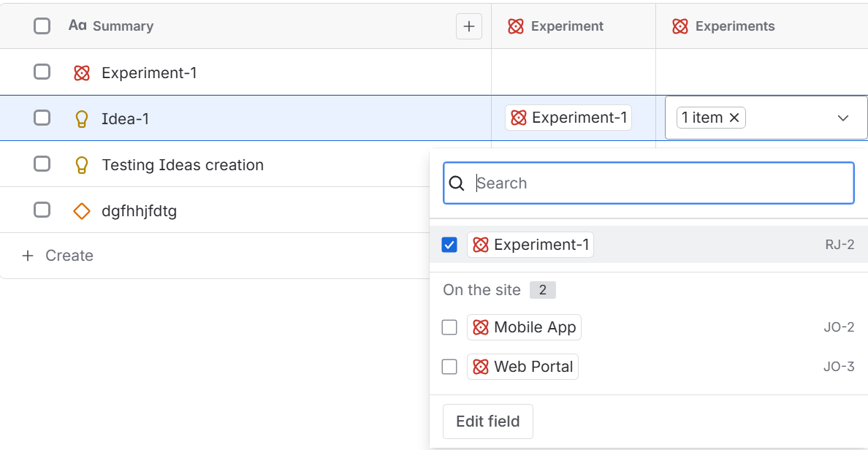This screenshot has height=450, width=868.
Task: Click the JO-2 issue key
Action: [x=840, y=327]
